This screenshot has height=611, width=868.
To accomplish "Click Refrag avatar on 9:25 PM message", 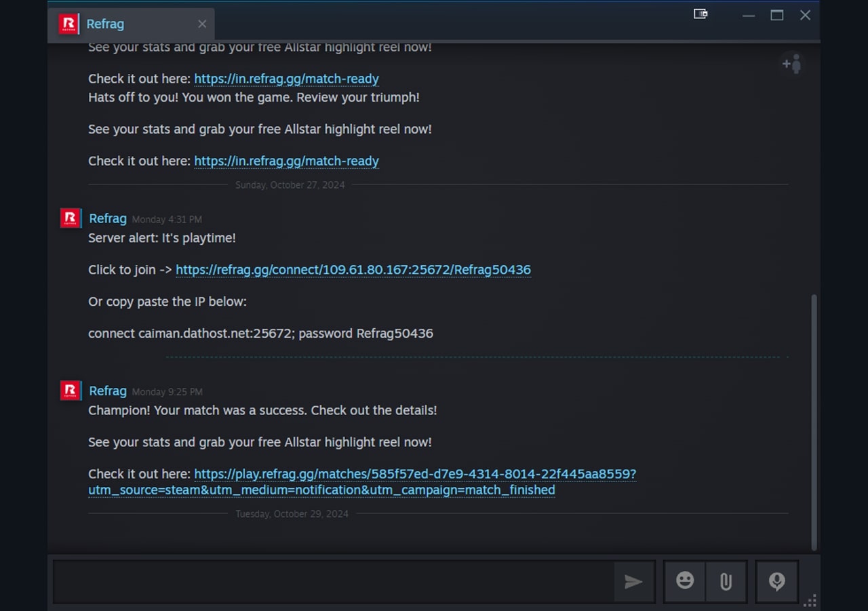I will click(71, 391).
